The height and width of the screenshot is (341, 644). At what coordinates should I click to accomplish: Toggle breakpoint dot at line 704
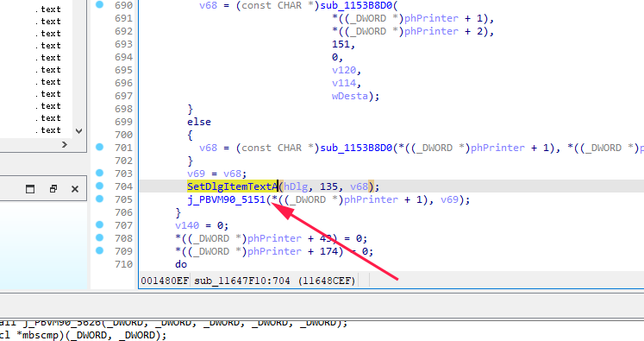click(x=99, y=186)
